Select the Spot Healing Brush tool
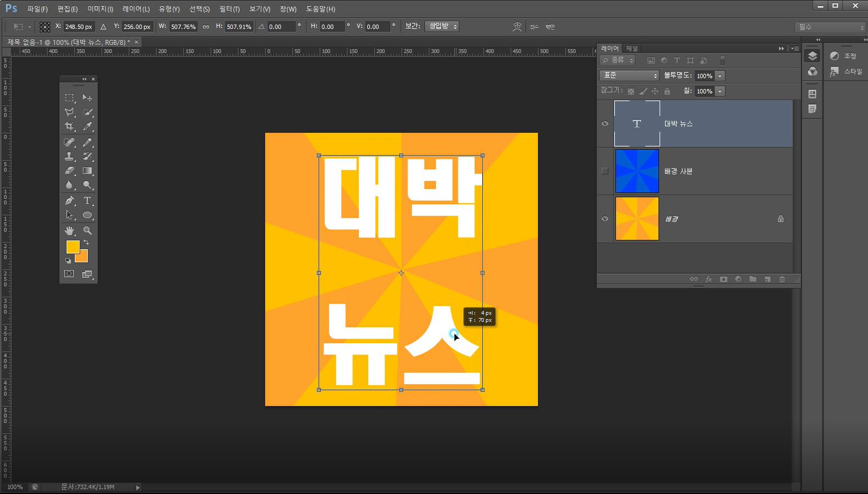 click(70, 142)
